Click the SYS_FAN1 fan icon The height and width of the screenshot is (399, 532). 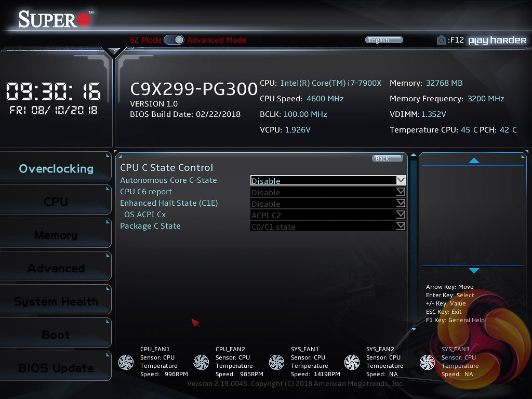click(x=276, y=362)
